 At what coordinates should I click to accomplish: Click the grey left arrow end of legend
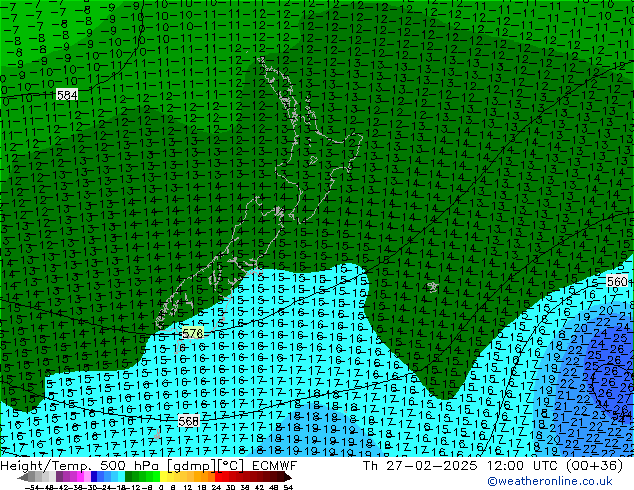[23, 477]
